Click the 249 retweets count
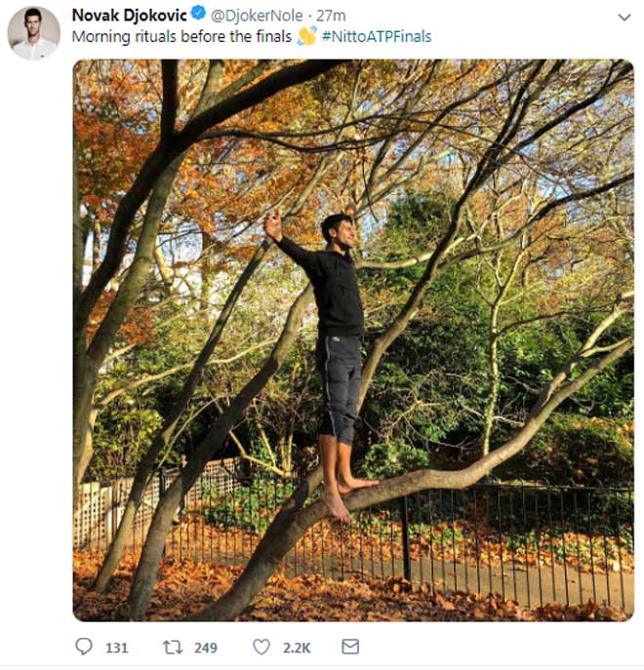 click(x=206, y=649)
